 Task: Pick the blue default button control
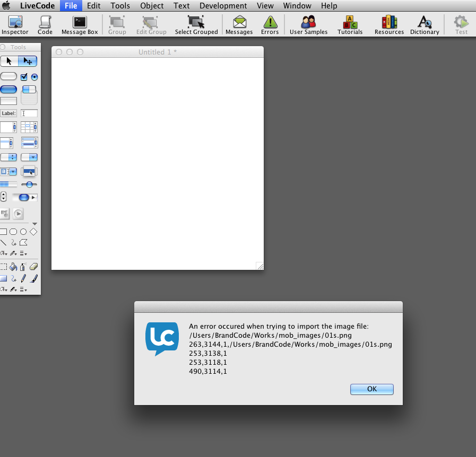(8, 89)
